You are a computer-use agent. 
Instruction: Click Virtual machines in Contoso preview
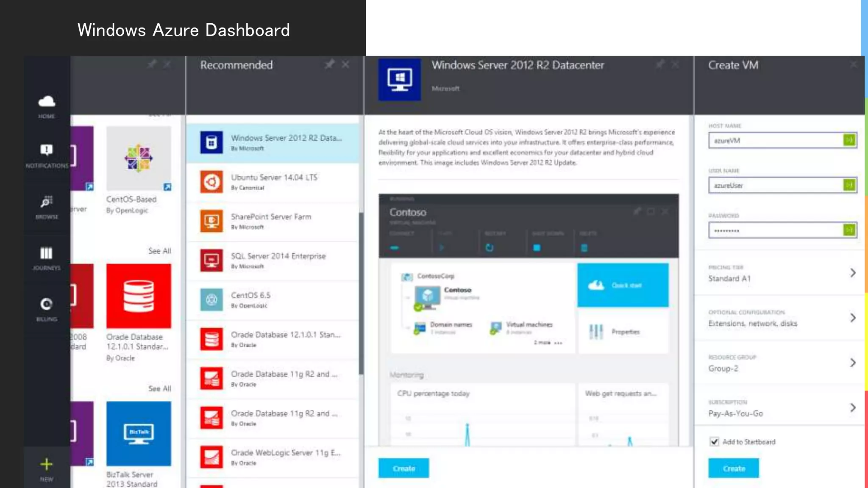(x=529, y=324)
